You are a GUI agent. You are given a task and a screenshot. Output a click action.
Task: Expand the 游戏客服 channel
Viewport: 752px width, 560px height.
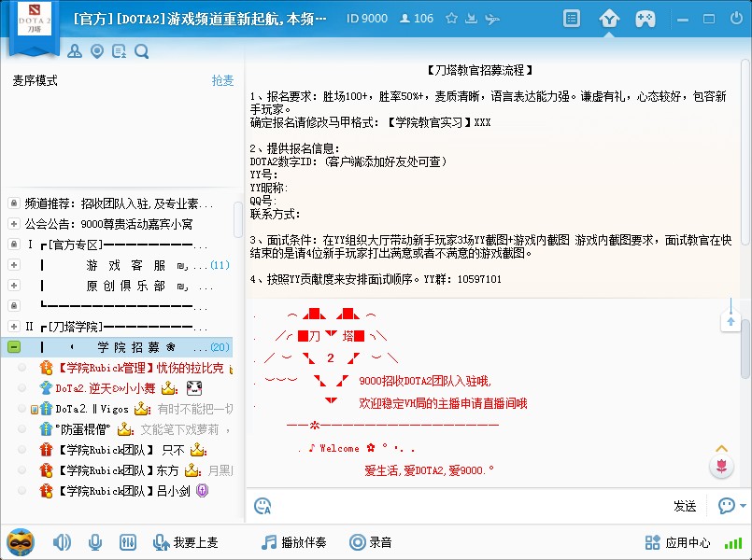coord(14,264)
